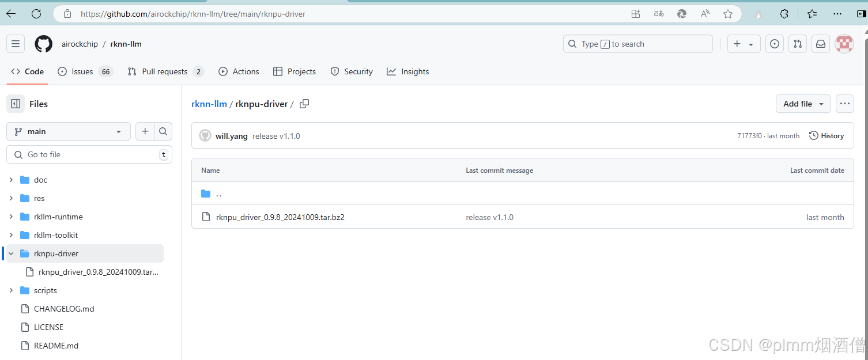Bookmark page with star icon
The width and height of the screenshot is (868, 360).
coord(728,14)
